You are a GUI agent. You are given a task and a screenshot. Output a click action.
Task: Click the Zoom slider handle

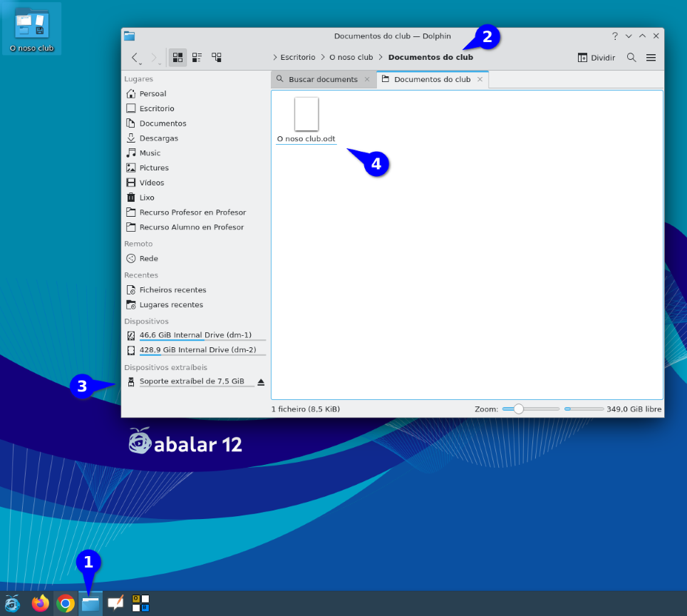coord(518,409)
